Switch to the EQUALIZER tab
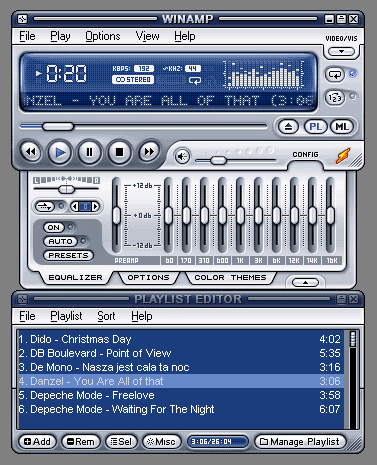 [x=75, y=277]
